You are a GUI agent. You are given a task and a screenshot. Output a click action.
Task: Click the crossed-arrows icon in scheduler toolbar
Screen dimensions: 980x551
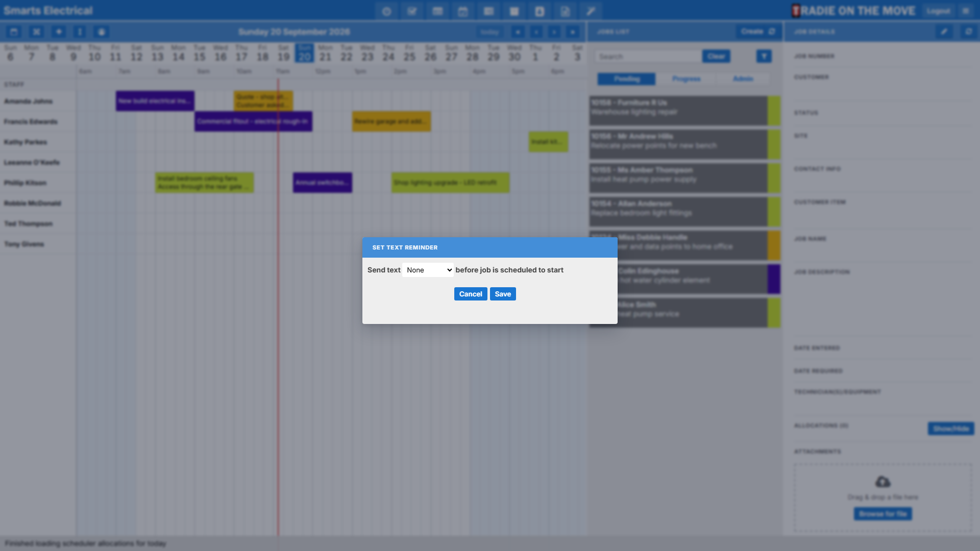click(x=36, y=32)
